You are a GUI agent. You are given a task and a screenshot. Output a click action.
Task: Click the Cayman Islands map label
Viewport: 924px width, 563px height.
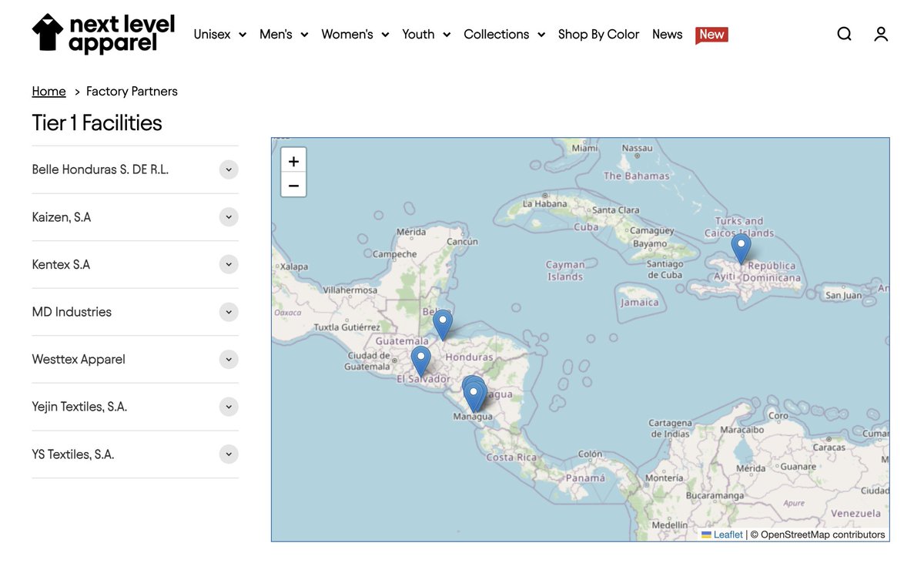click(565, 270)
